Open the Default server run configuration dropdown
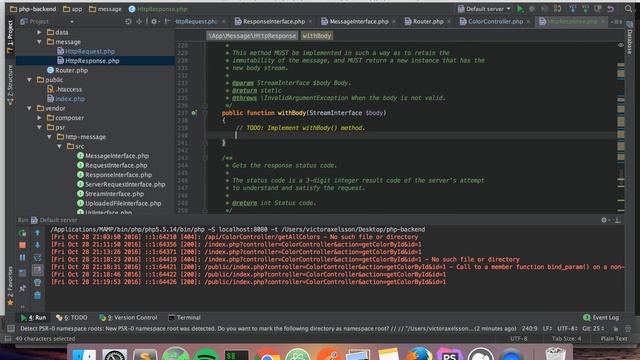The height and width of the screenshot is (360, 640). pyautogui.click(x=484, y=9)
